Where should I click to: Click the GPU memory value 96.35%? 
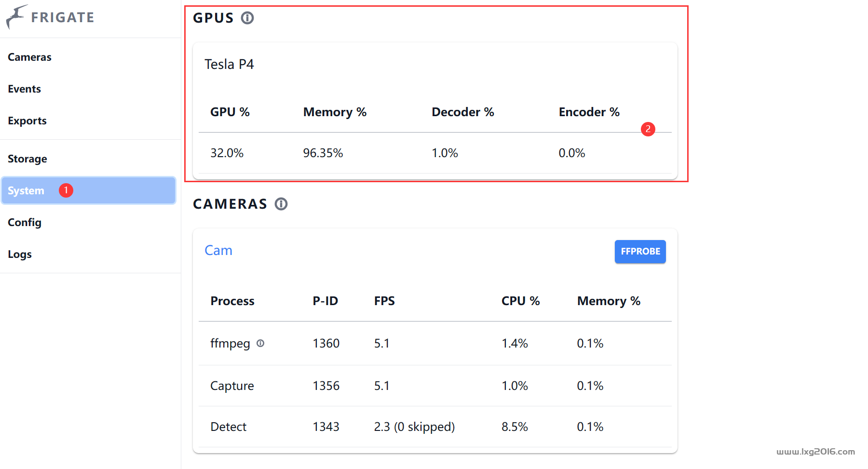[323, 153]
